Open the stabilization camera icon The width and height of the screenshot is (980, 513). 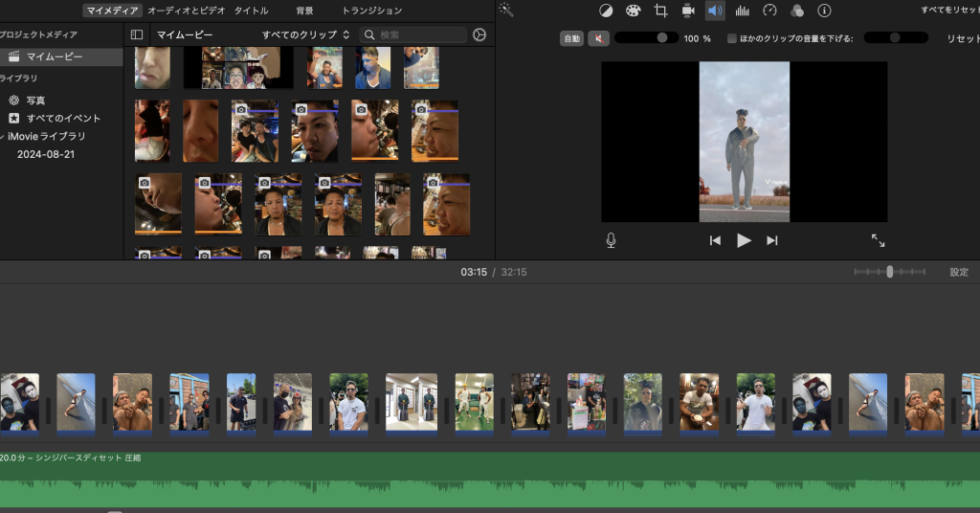tap(688, 11)
